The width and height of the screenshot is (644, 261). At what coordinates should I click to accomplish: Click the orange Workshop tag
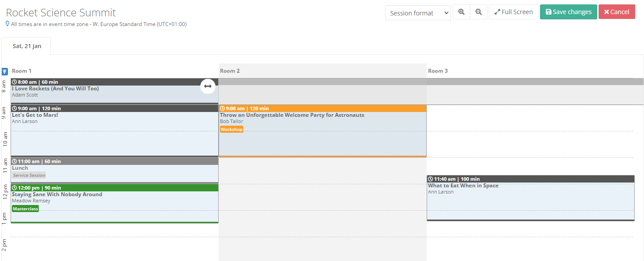(x=231, y=129)
